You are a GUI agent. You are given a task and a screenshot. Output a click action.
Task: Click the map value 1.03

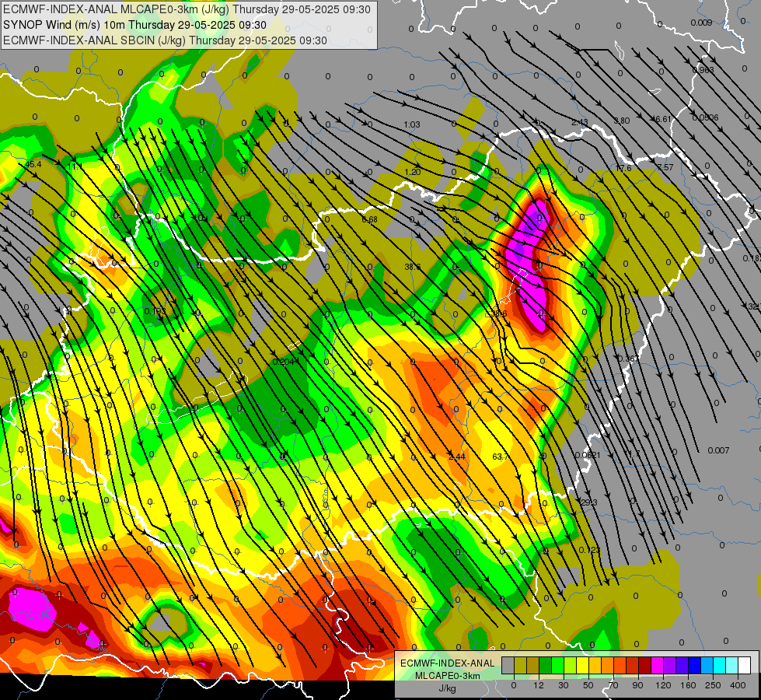pyautogui.click(x=411, y=125)
